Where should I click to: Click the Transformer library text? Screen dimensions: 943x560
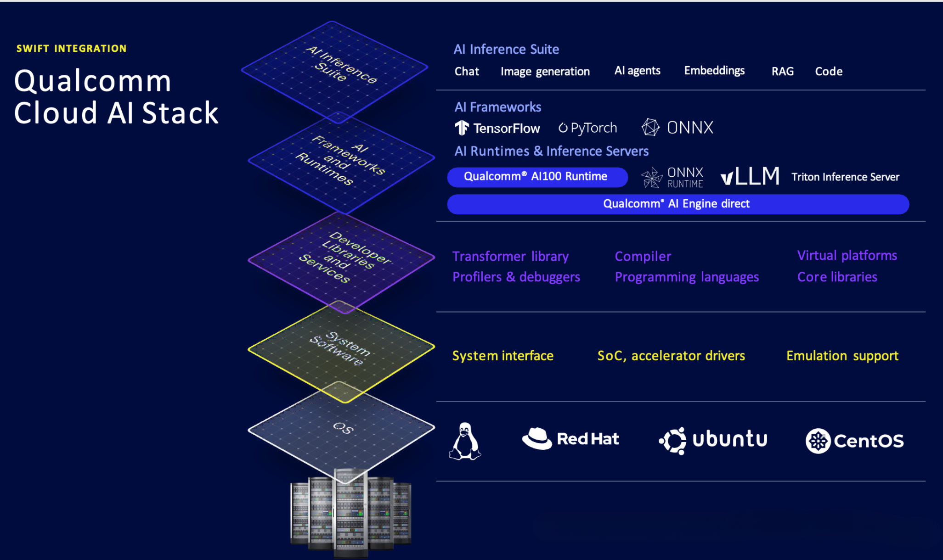(510, 256)
